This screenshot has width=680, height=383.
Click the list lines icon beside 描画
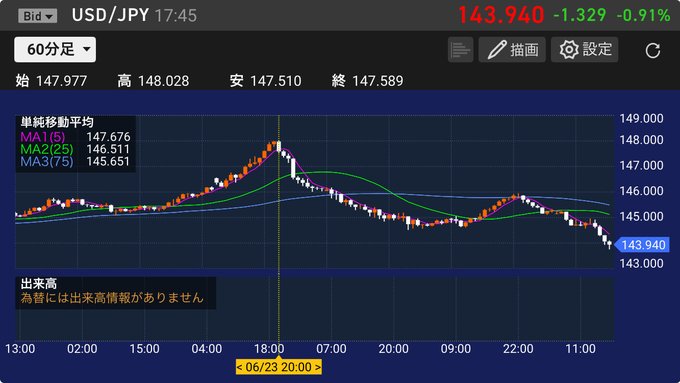pyautogui.click(x=461, y=49)
